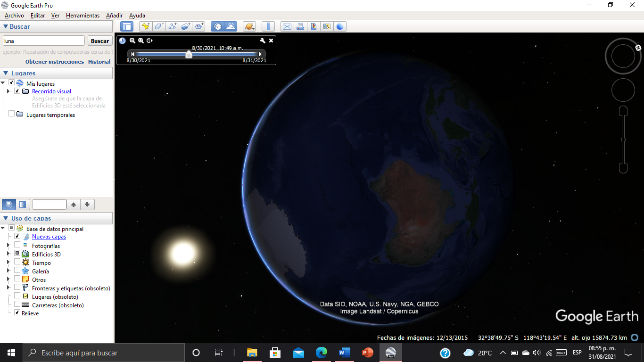
Task: Click the vertical zoom slider on the map
Action: pyautogui.click(x=623, y=140)
